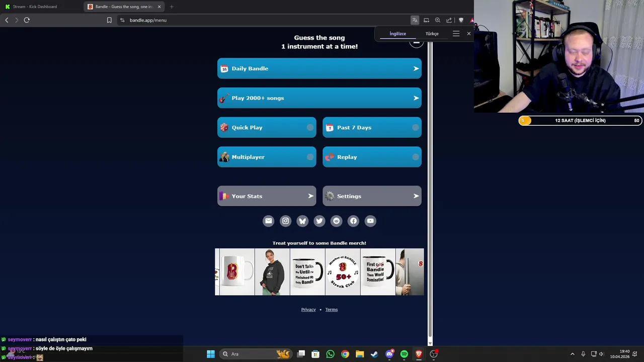Close the translate popup
Screen dimensions: 644x362
pyautogui.click(x=469, y=34)
